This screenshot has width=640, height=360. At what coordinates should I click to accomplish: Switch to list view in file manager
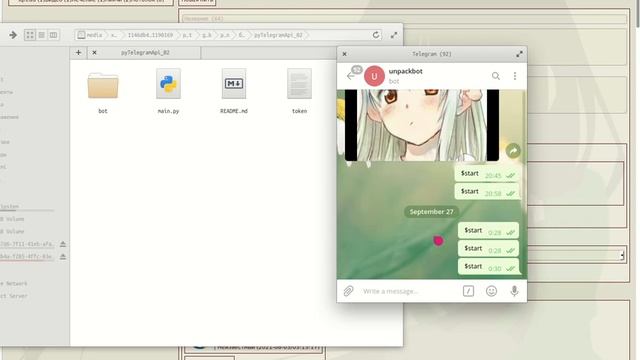[x=42, y=35]
